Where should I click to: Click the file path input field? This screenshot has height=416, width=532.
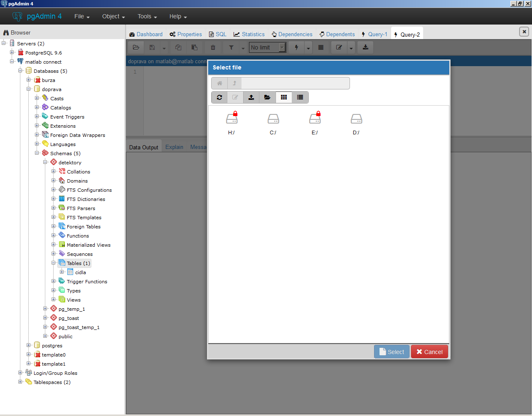[x=296, y=83]
